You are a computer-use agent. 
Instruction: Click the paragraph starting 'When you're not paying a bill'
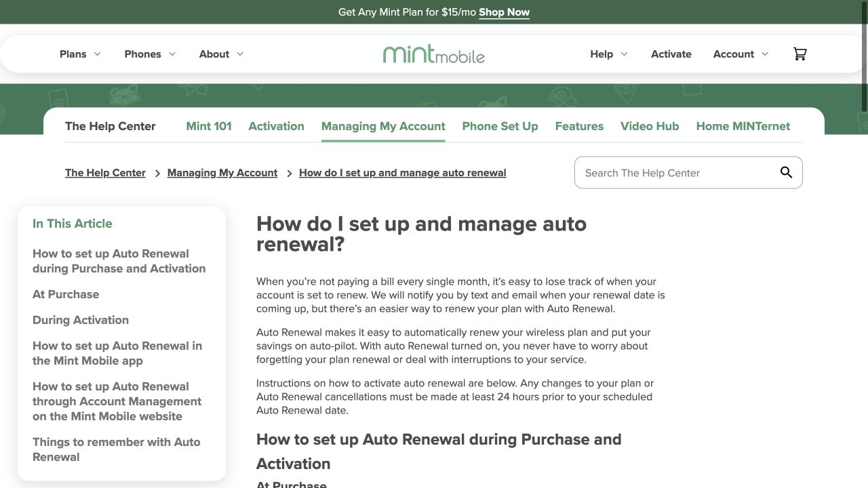tap(460, 295)
